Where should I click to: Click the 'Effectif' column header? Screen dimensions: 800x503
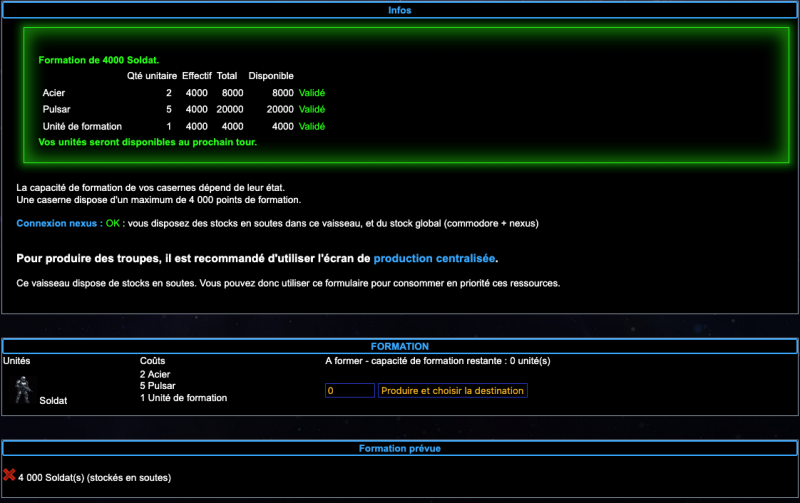[x=196, y=76]
